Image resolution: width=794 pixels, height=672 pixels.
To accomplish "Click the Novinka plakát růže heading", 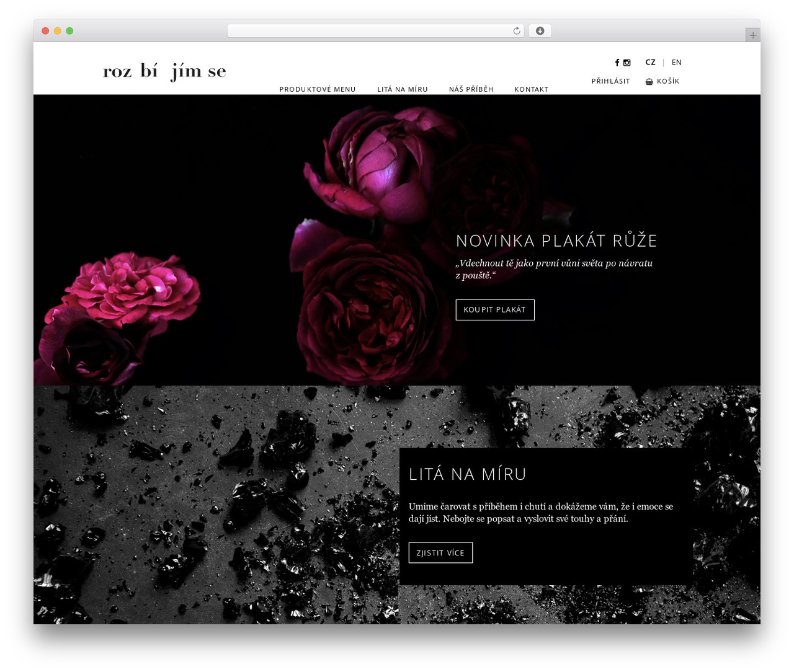I will pos(556,241).
